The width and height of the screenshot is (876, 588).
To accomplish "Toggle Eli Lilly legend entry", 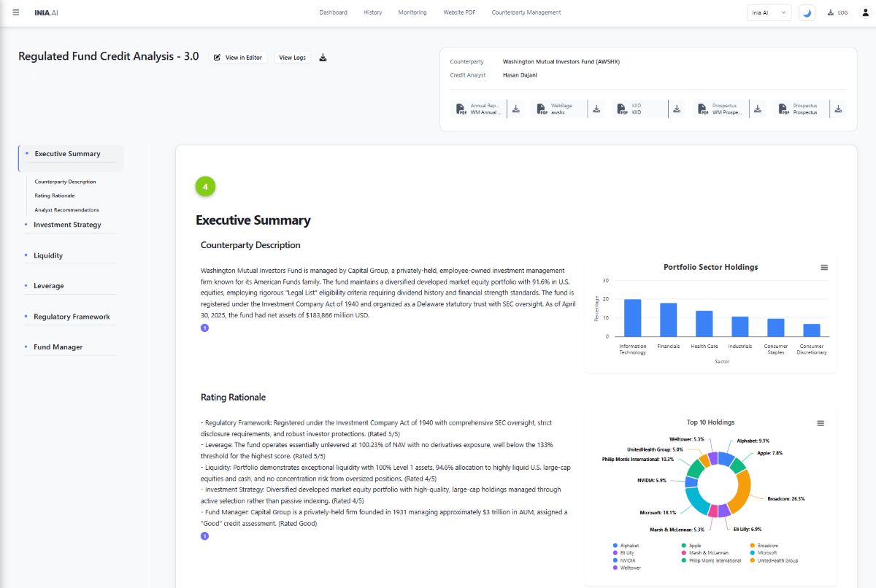I will [x=623, y=553].
